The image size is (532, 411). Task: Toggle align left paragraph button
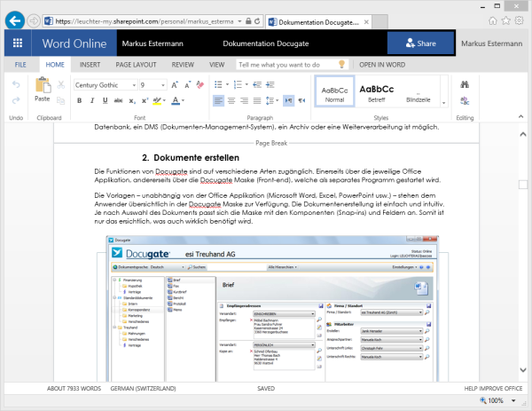coord(218,100)
